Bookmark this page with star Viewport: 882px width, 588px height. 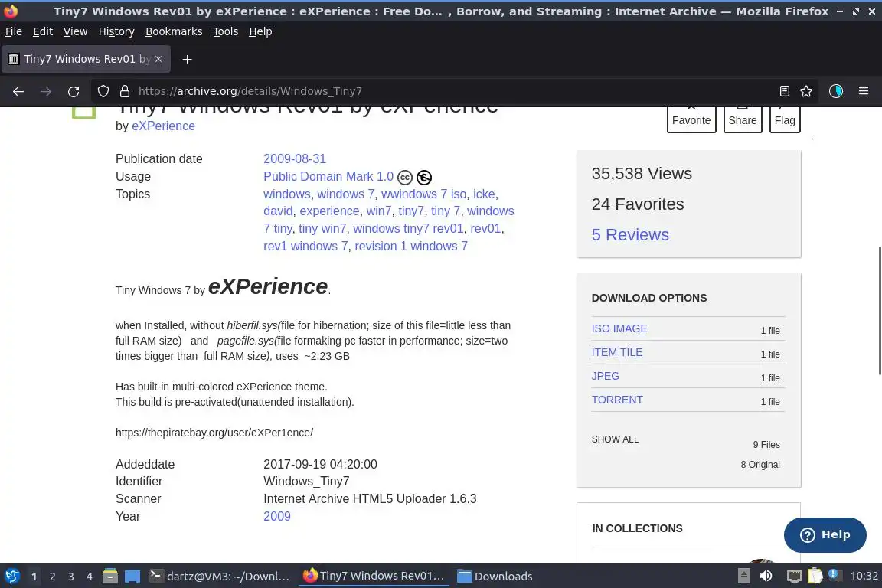point(806,91)
